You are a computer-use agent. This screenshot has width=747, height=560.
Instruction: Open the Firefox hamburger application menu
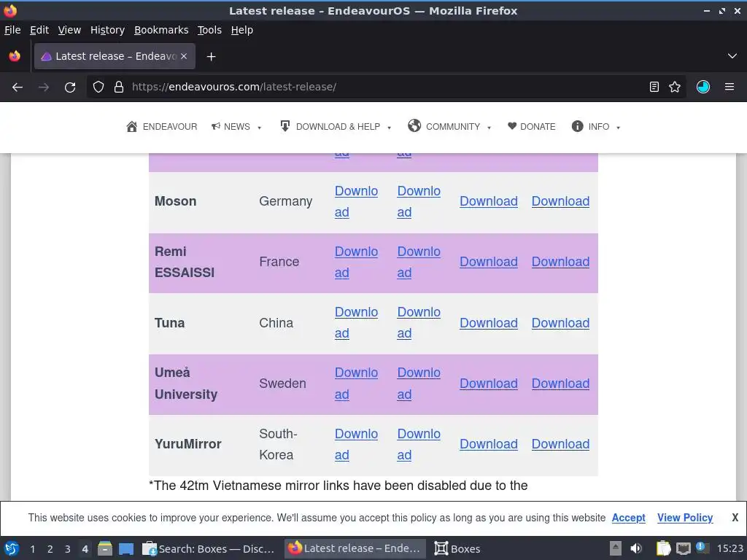pyautogui.click(x=729, y=87)
